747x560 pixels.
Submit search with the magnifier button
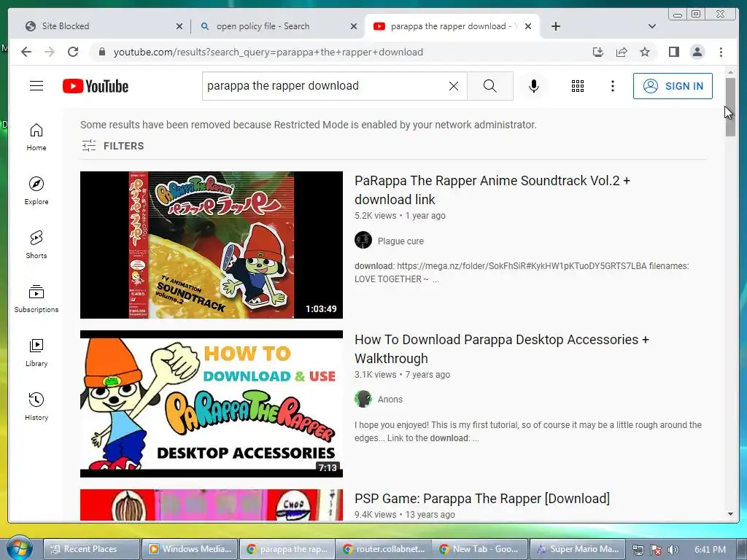click(489, 86)
